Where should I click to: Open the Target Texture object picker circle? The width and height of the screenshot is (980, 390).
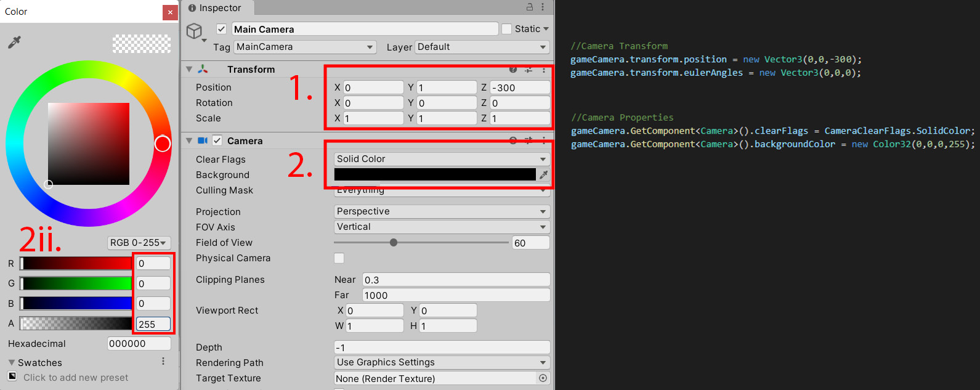(x=543, y=378)
